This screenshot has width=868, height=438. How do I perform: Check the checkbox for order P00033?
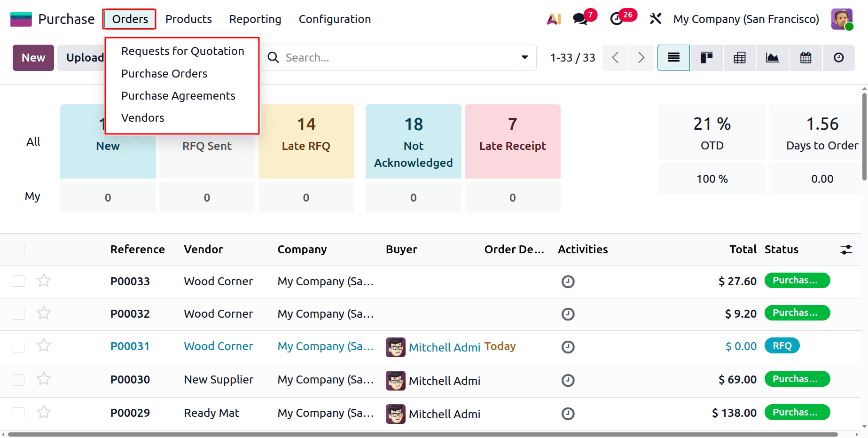point(18,281)
